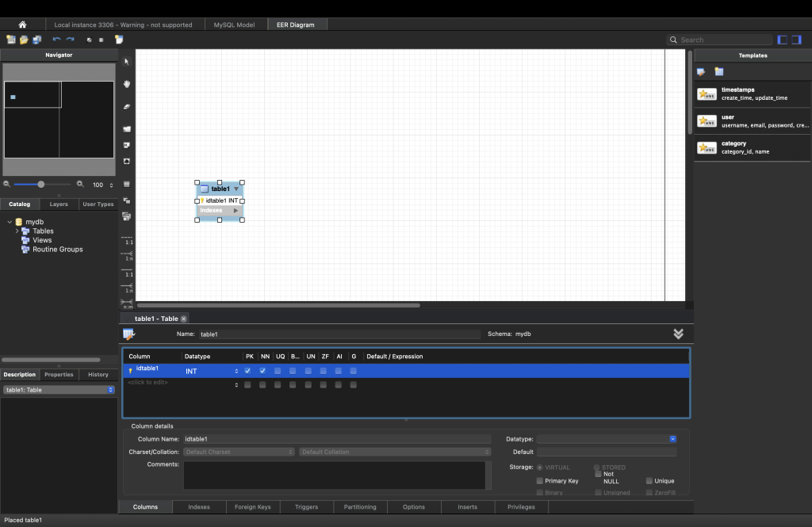This screenshot has height=527, width=812.
Task: Click the open folder toolbar icon
Action: coord(24,40)
